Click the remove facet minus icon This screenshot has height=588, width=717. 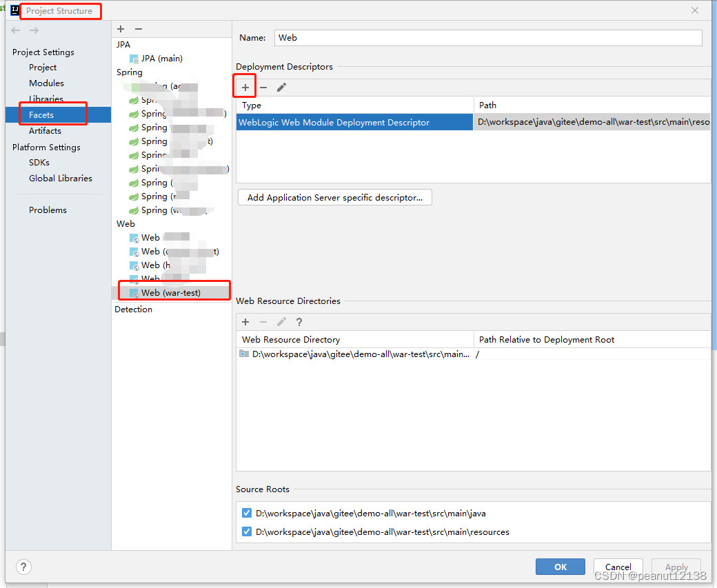(139, 29)
